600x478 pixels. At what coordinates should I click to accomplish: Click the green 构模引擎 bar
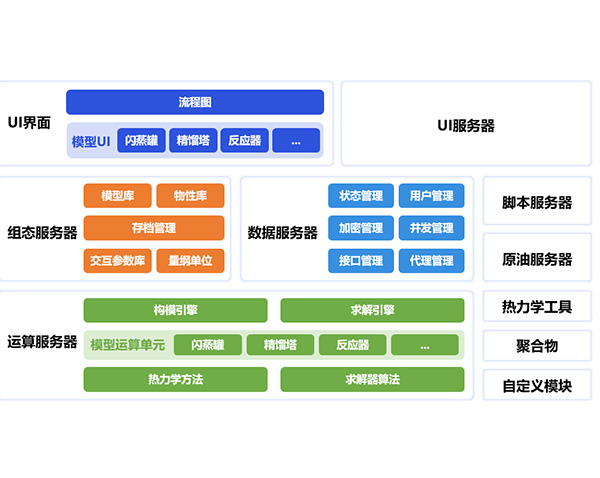click(x=176, y=310)
